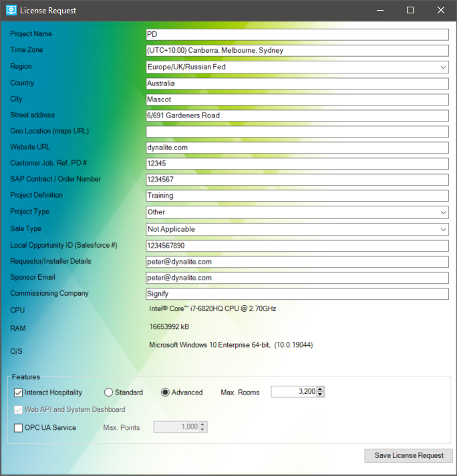The image size is (457, 476).
Task: Click the Street address field
Action: 297,115
